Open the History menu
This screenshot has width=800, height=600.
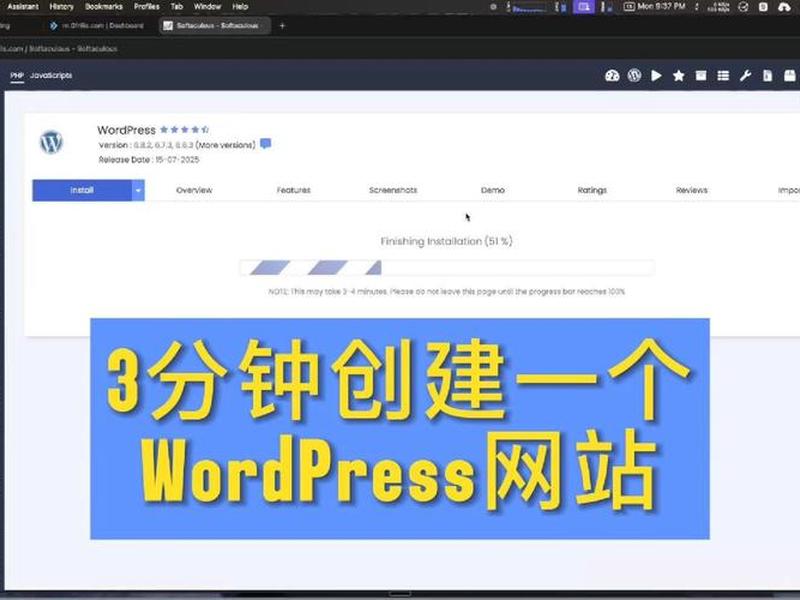pos(61,7)
